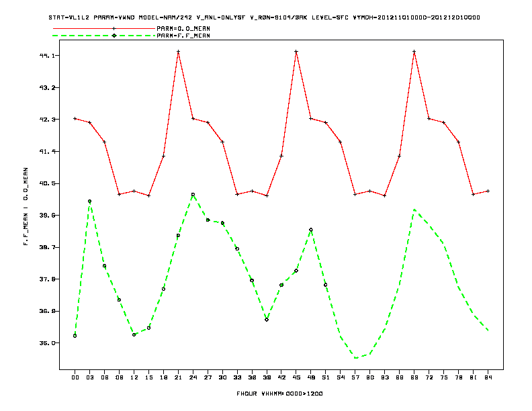Click the chart title line starting STAT=VL1L2

tap(264, 17)
